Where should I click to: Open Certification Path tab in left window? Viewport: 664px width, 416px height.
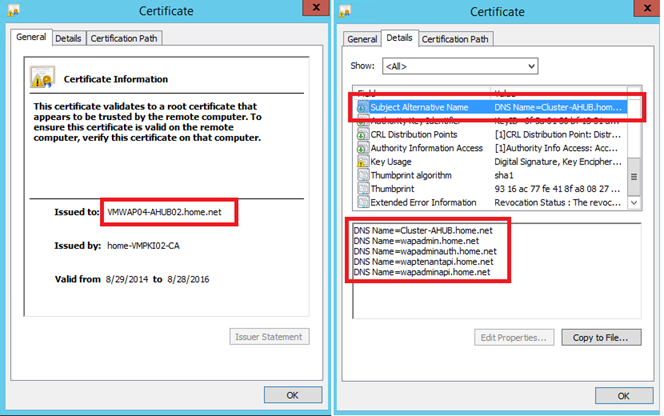pyautogui.click(x=124, y=38)
